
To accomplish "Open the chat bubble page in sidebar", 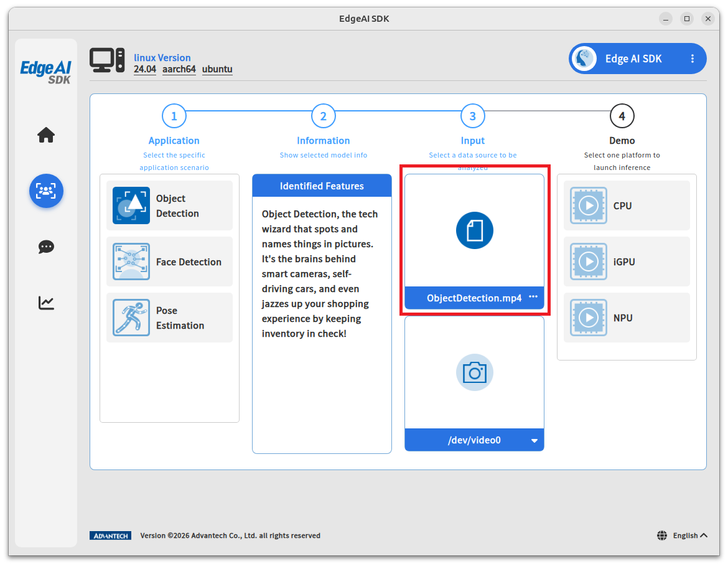I will (x=46, y=247).
